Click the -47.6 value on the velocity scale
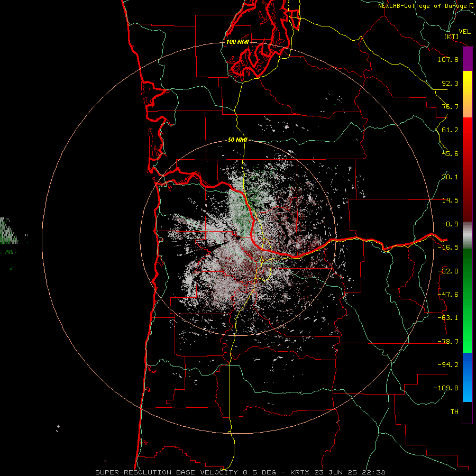This screenshot has width=476, height=476. (x=448, y=295)
